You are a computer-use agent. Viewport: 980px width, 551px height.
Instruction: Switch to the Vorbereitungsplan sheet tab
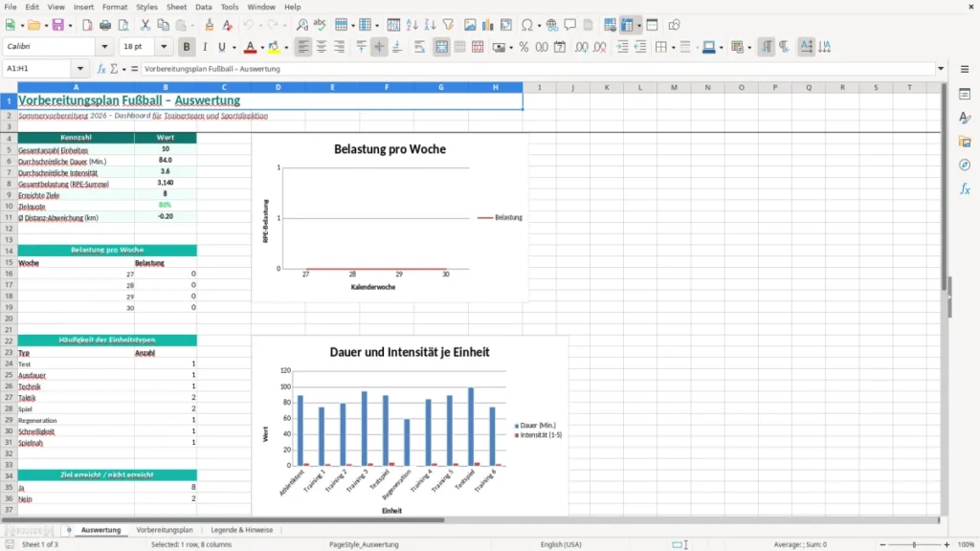165,530
